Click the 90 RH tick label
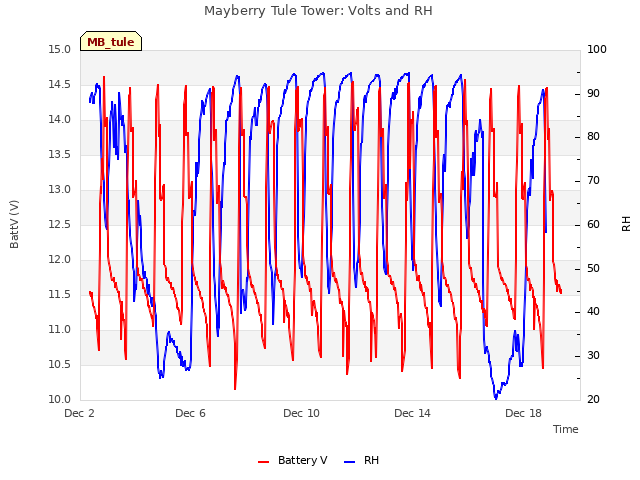This screenshot has height=480, width=640. (x=593, y=93)
